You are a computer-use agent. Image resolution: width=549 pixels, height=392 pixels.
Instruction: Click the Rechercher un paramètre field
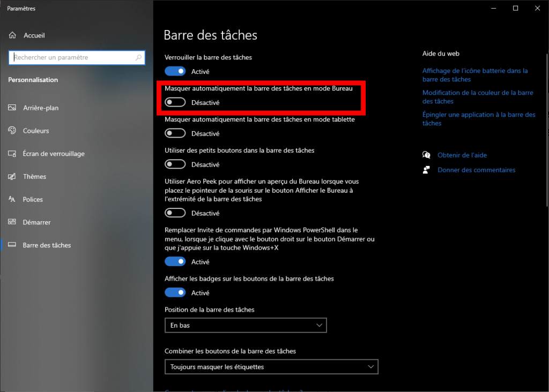[72, 57]
